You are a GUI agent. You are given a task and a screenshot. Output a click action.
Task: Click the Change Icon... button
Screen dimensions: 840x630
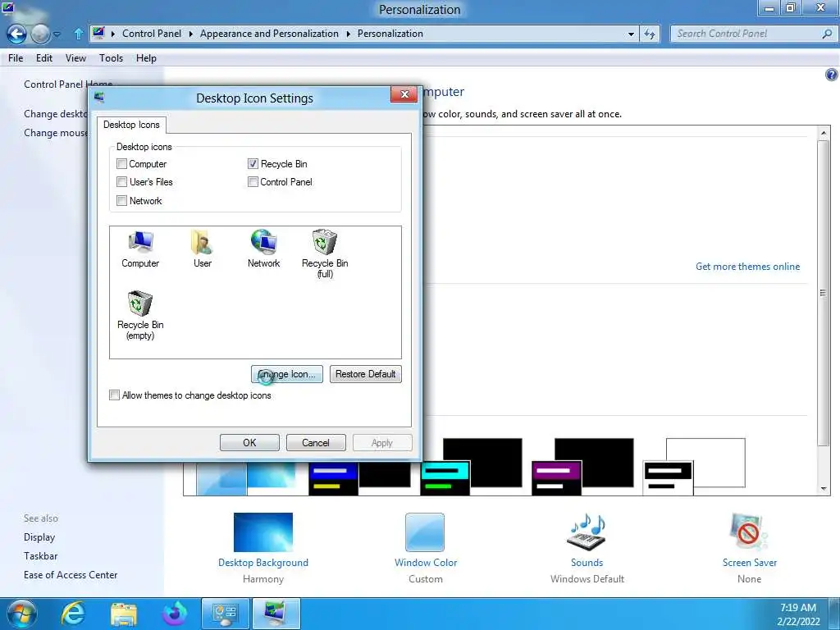(286, 374)
